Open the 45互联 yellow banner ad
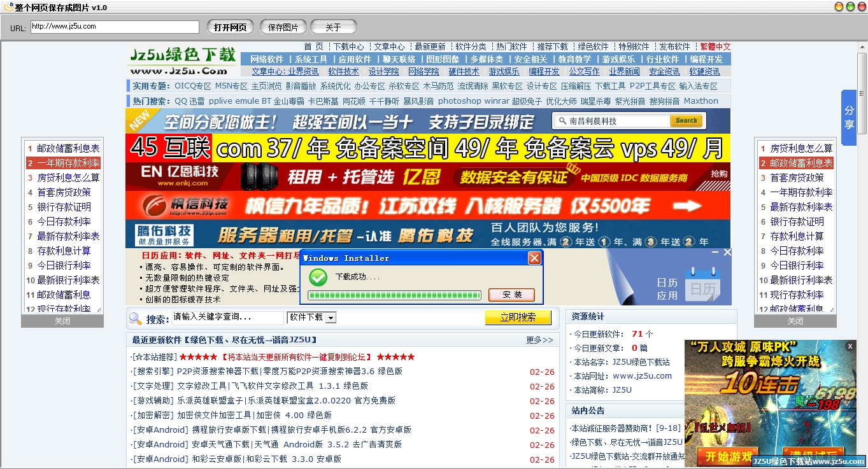This screenshot has width=868, height=469. click(428, 148)
